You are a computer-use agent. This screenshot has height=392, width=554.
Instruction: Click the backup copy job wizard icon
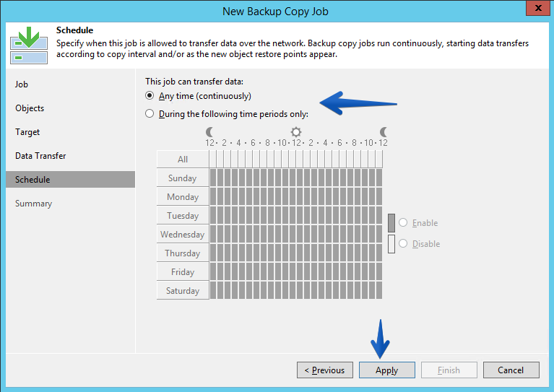29,45
